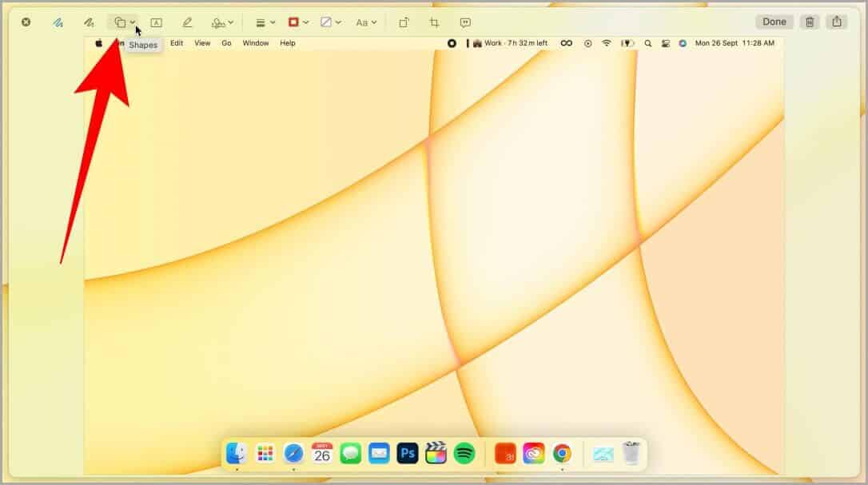
Task: Click the screen recording status icon
Action: pos(452,43)
